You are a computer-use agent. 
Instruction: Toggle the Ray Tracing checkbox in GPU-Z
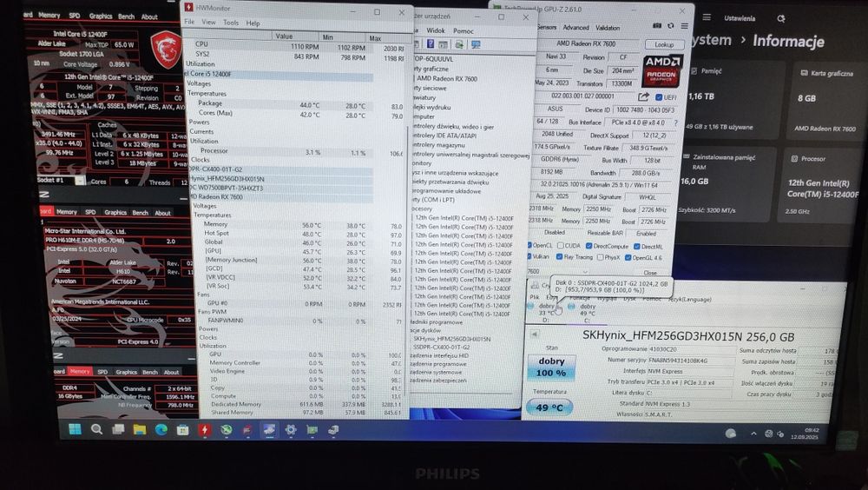(559, 256)
